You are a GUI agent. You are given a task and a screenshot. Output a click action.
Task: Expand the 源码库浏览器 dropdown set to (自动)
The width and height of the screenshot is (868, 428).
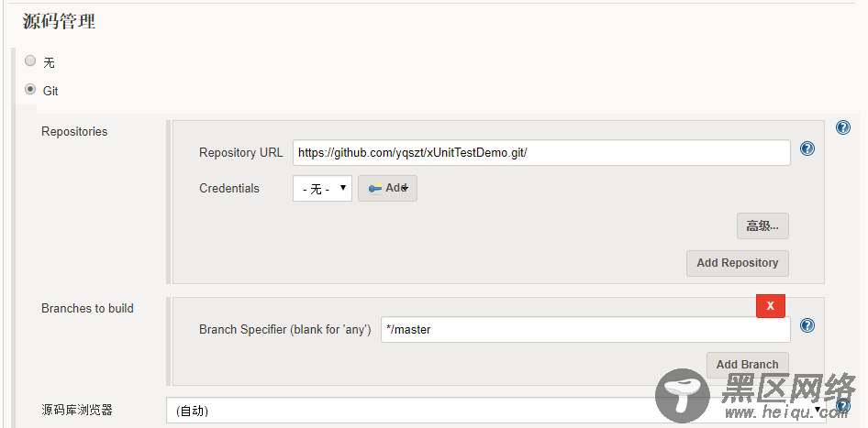496,411
